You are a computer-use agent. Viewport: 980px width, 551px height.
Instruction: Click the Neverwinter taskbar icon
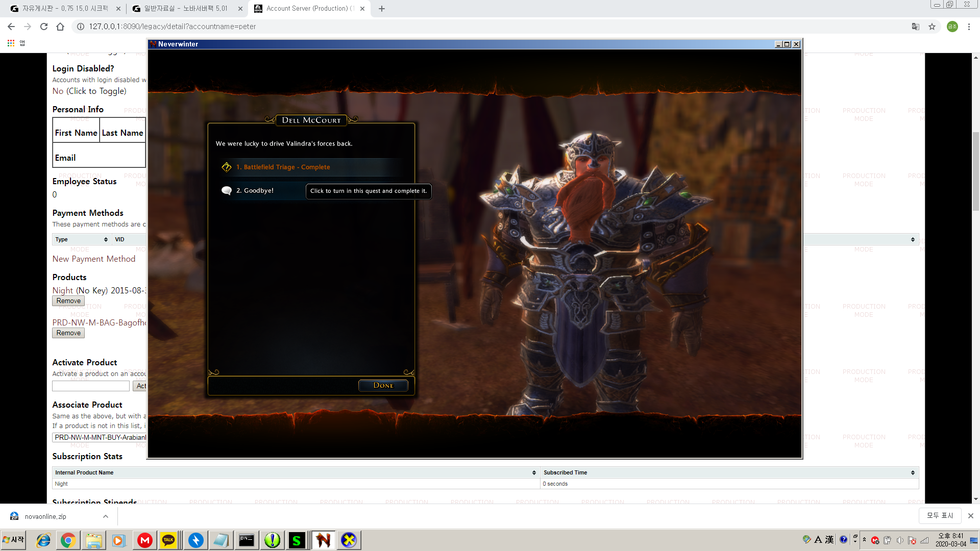point(323,540)
